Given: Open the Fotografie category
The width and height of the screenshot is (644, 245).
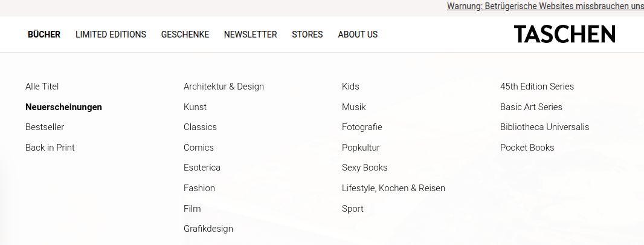Looking at the screenshot, I should pyautogui.click(x=362, y=127).
